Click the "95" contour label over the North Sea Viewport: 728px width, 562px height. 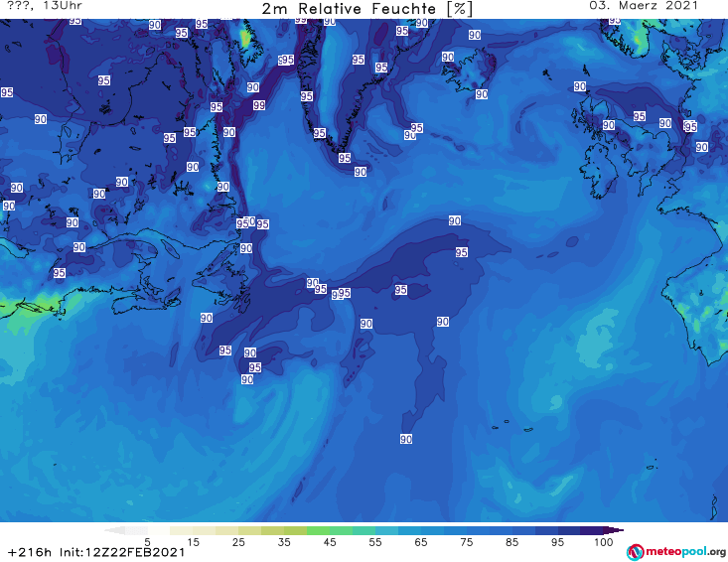(640, 116)
